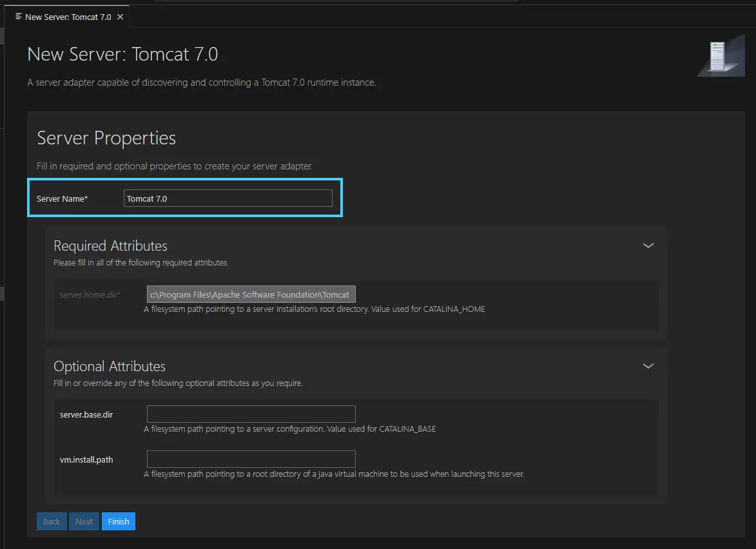This screenshot has height=549, width=756.
Task: Click 'Fill in or override any' instruction text
Action: pos(178,383)
